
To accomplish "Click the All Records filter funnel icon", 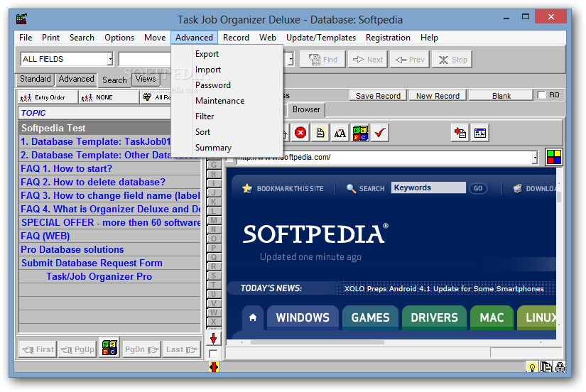I will [x=148, y=97].
